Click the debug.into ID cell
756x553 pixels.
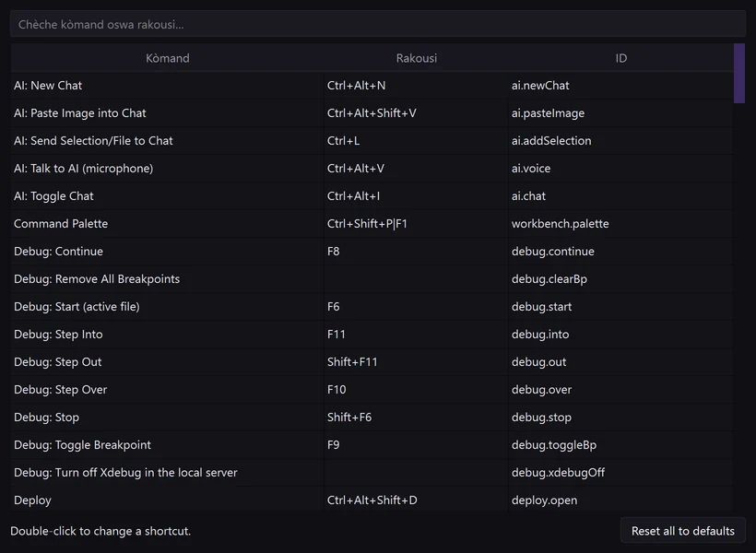click(x=621, y=335)
